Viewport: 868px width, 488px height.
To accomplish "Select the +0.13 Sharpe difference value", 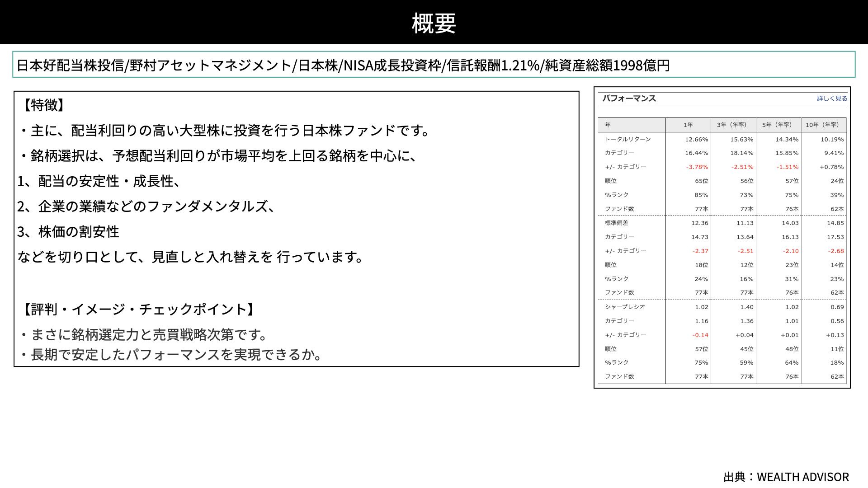I will coord(835,335).
